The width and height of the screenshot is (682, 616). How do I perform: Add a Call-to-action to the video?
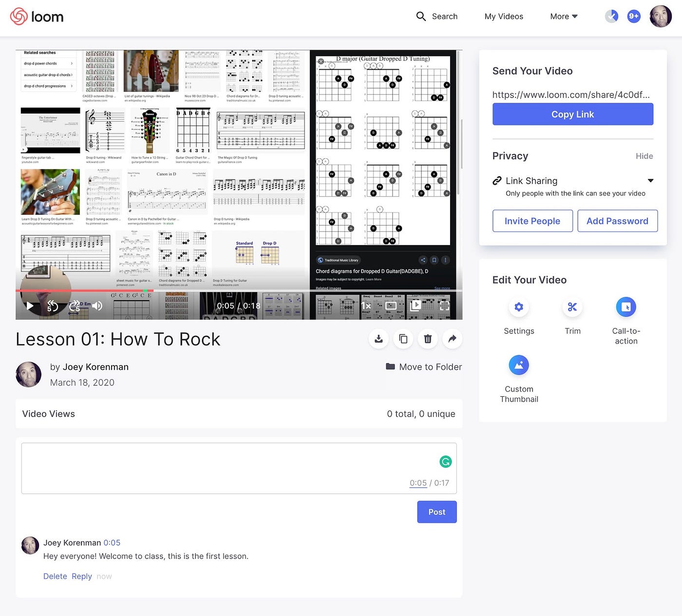[626, 307]
